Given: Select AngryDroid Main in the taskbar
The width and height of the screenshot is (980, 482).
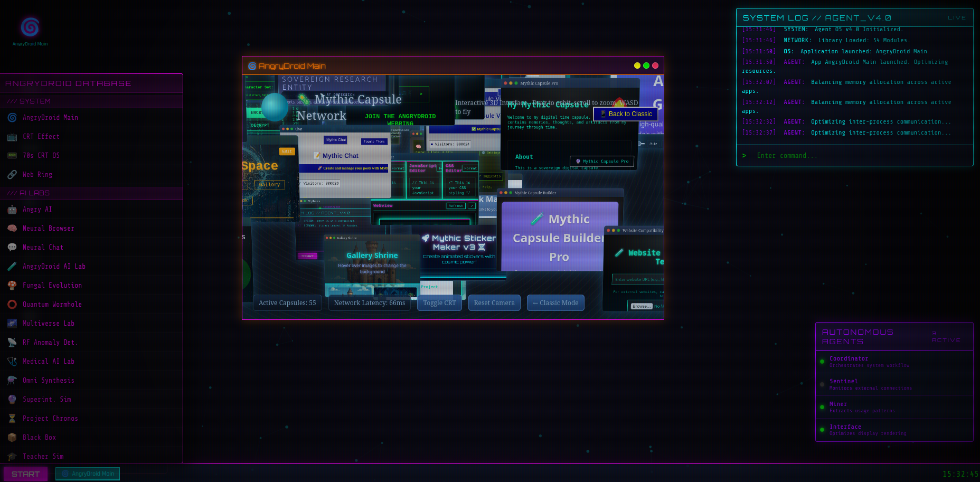Looking at the screenshot, I should point(87,474).
